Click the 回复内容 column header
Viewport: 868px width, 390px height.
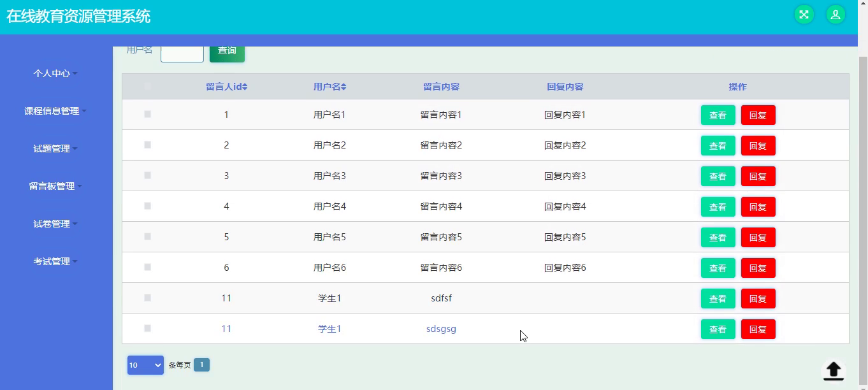pos(565,87)
